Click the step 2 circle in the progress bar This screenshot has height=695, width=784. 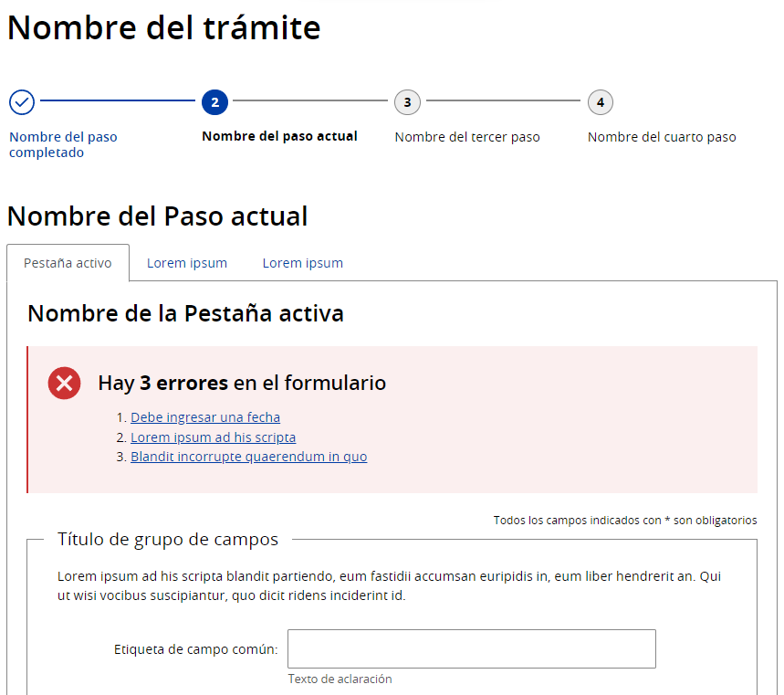pos(214,102)
